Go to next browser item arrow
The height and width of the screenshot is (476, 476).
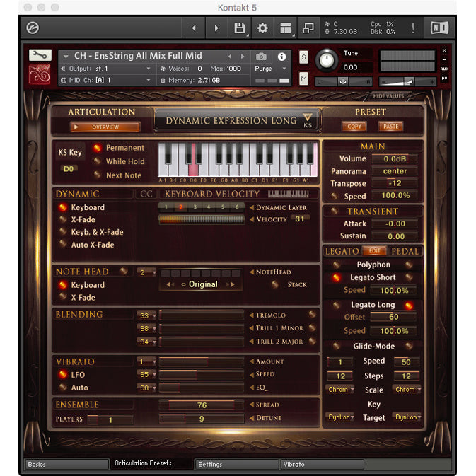click(216, 28)
